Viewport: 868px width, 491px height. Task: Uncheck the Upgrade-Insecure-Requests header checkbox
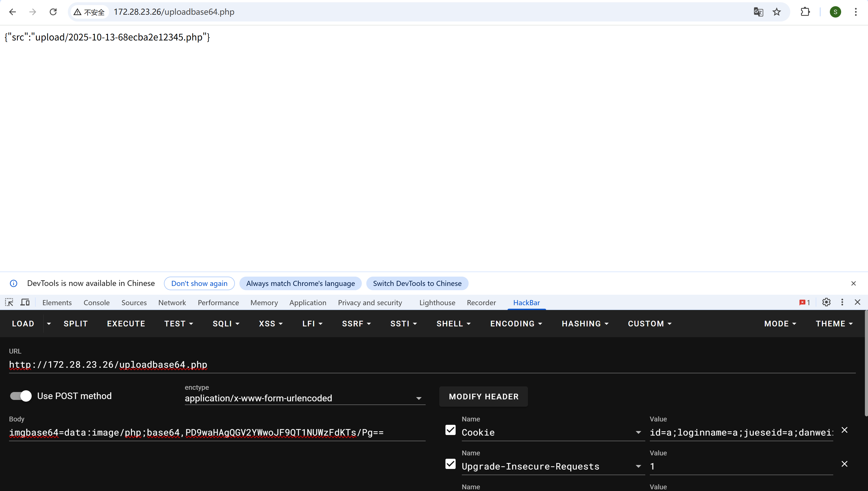pyautogui.click(x=450, y=464)
